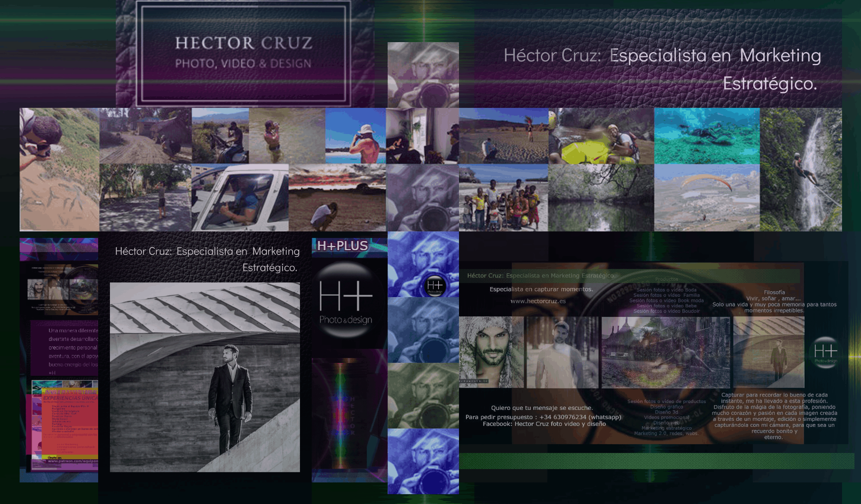861x504 pixels.
Task: Click the +34 630976234 (whatsapp) contact line
Action: point(543,417)
